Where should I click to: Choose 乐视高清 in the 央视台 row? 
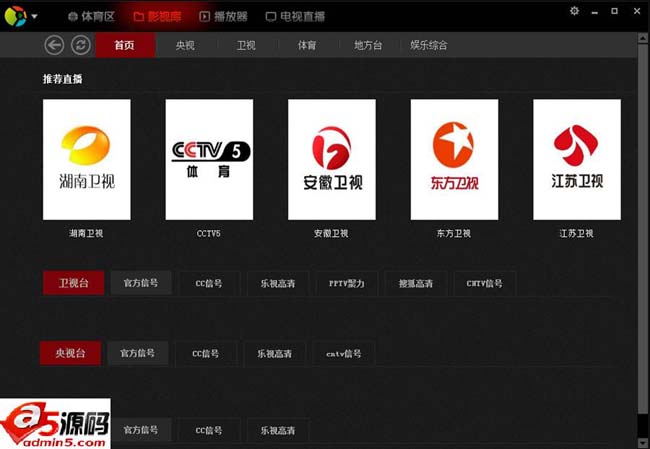(x=274, y=354)
